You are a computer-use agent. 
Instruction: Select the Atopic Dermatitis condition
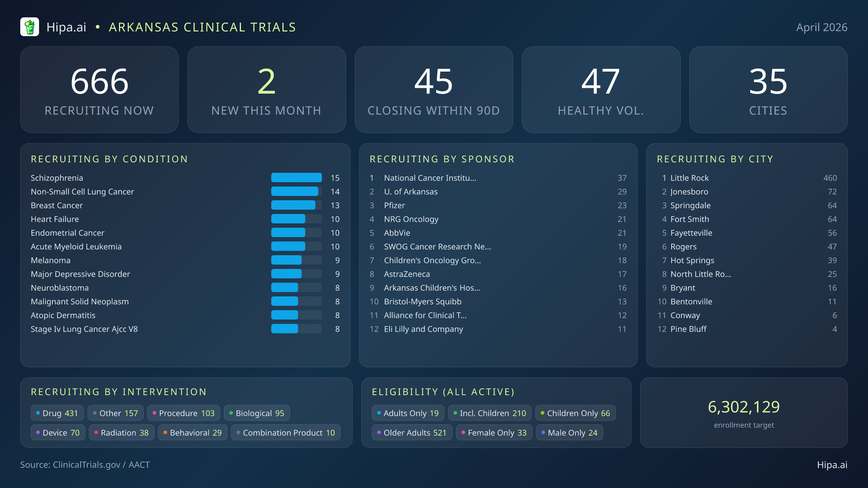tap(185, 315)
